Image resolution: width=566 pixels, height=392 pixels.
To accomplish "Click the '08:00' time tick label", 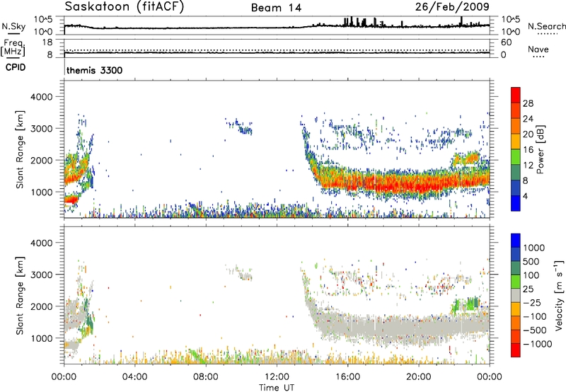I will pos(205,377).
